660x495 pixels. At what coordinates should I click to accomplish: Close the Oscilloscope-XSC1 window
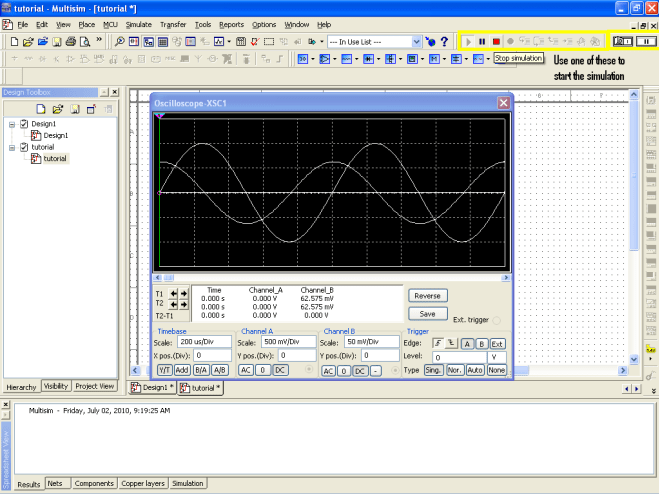click(x=503, y=103)
